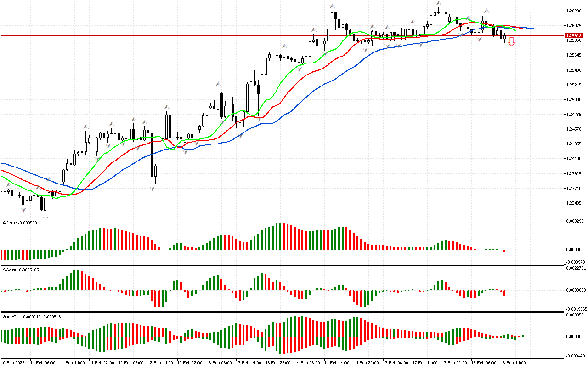The image size is (588, 368).
Task: Select the 11 Feb 06:00 time label
Action: [x=43, y=362]
